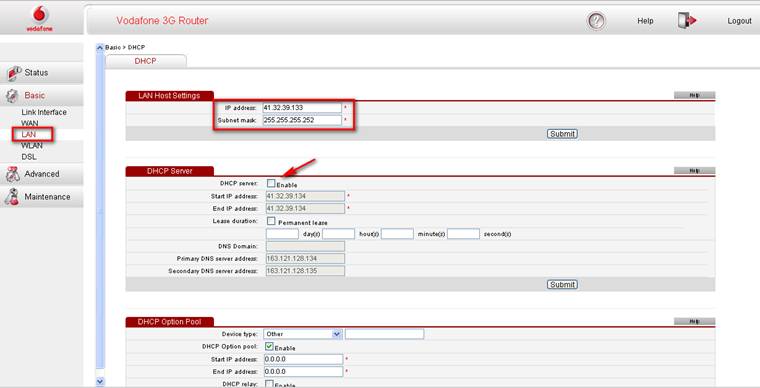Click the DNS Domain field
760x388 pixels.
coord(305,246)
